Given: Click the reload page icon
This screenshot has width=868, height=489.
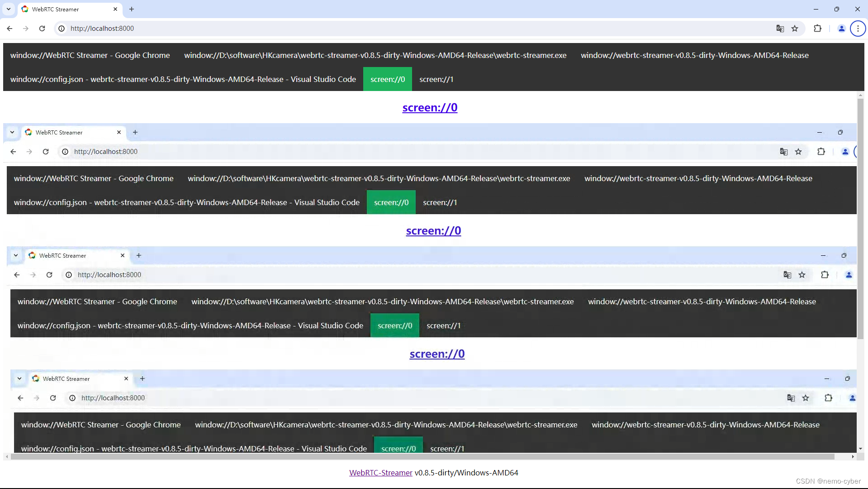Looking at the screenshot, I should [42, 28].
